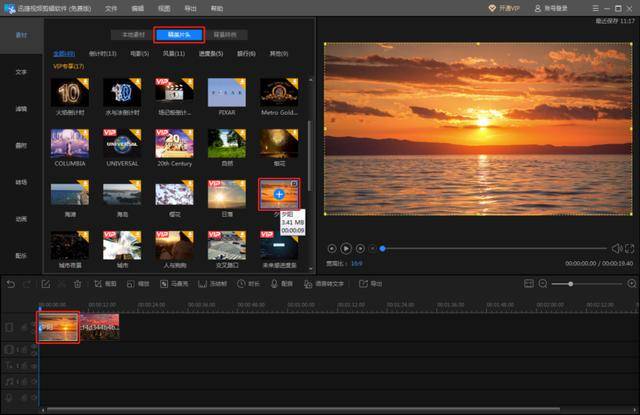
Task: Click the clock duration icon
Action: click(x=241, y=284)
